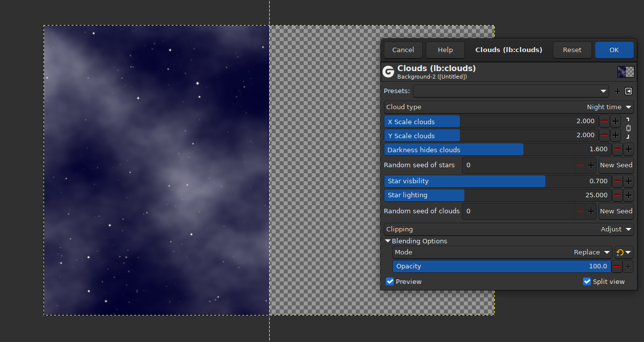
Task: Decrease the Opacity value
Action: [x=617, y=266]
